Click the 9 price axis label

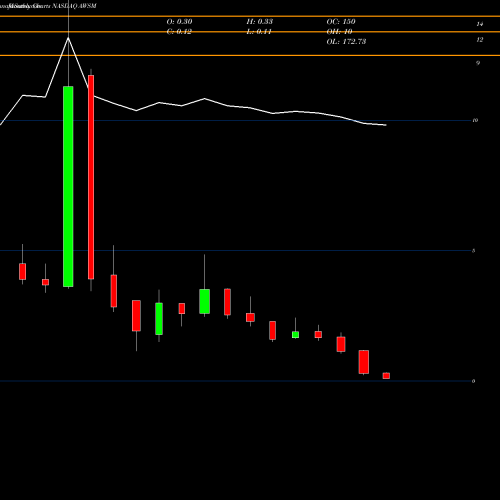pyautogui.click(x=478, y=63)
